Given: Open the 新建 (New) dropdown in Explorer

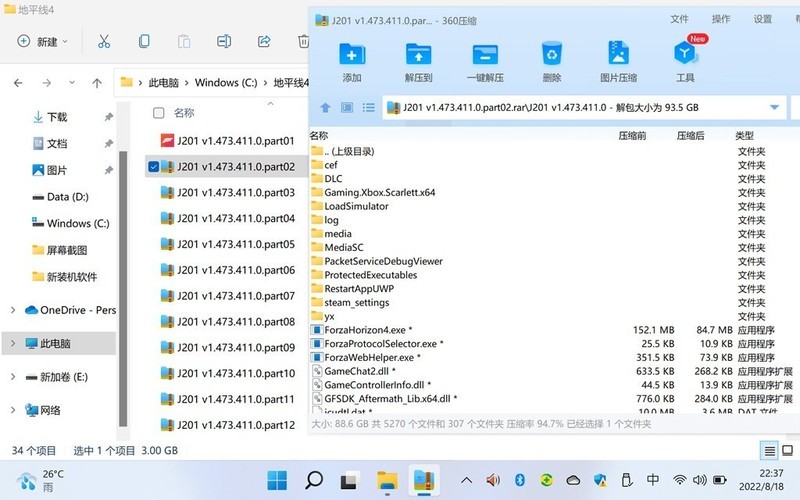Looking at the screenshot, I should (x=42, y=41).
